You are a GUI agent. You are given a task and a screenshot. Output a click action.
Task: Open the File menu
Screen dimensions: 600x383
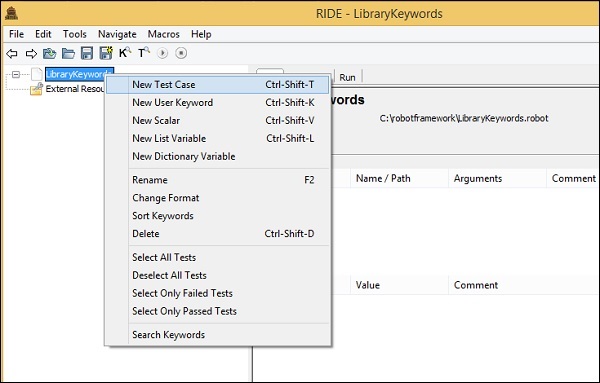(x=16, y=34)
